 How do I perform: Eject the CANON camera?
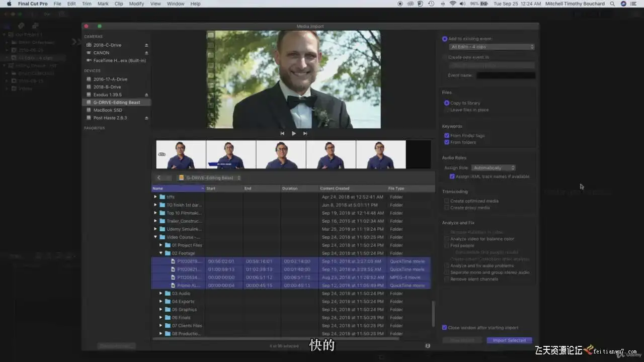(146, 52)
